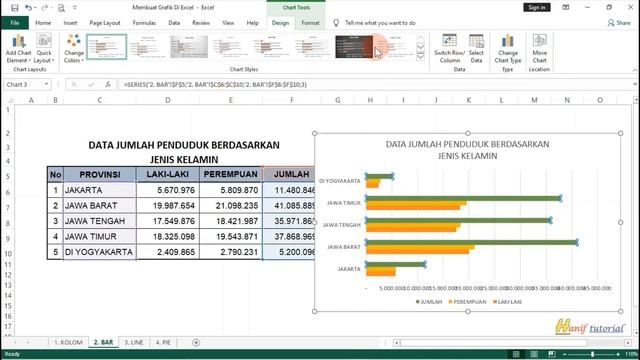Adjust the zoom slider handle
This screenshot has width=640, height=360.
[x=592, y=354]
